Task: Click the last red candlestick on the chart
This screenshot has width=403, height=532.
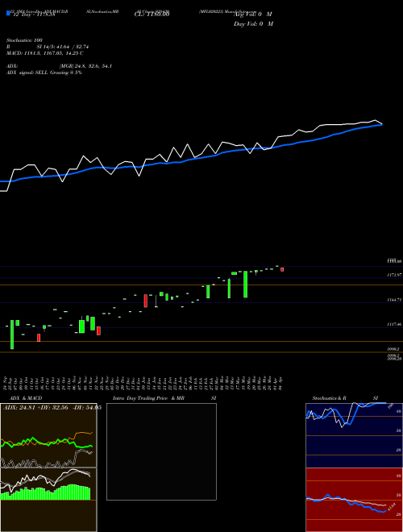Action: [x=282, y=270]
